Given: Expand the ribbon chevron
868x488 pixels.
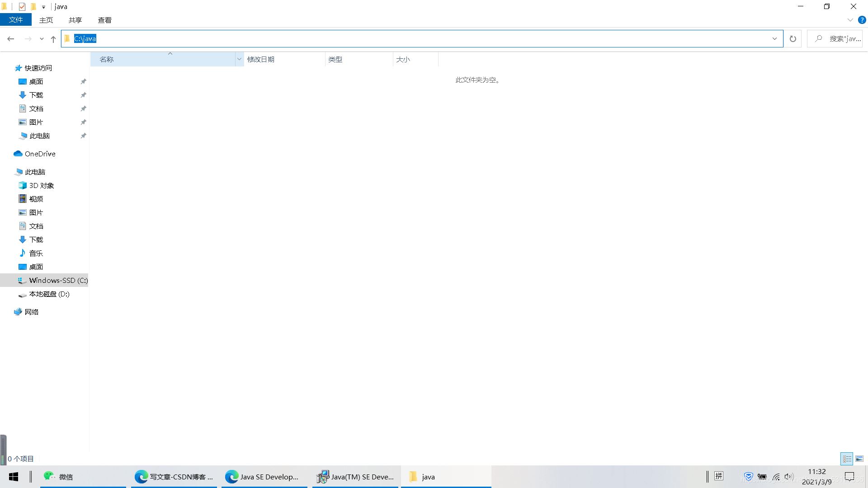Looking at the screenshot, I should point(850,20).
